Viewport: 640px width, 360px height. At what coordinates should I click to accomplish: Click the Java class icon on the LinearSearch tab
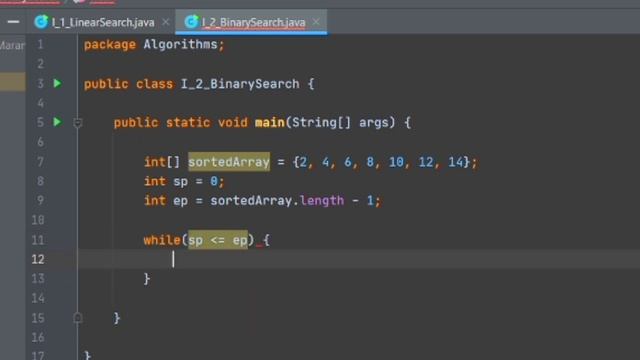coord(41,22)
